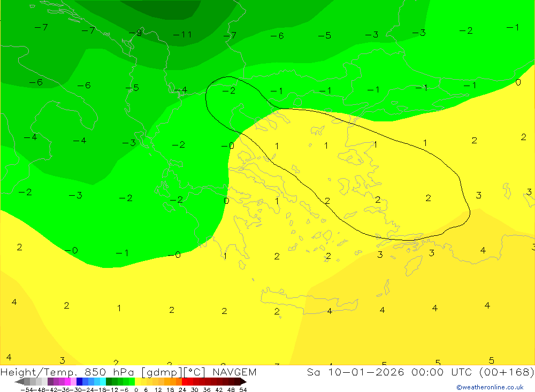The height and width of the screenshot is (392, 535).
Task: Click the '54' label ending the color scale
Action: (x=243, y=390)
